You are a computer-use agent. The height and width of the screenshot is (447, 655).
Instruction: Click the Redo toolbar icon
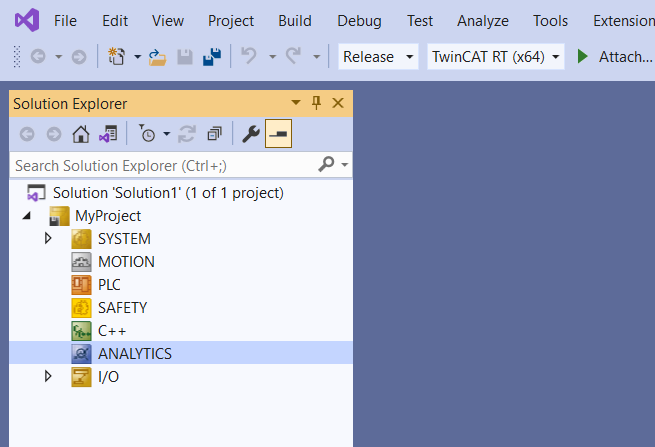coord(293,56)
